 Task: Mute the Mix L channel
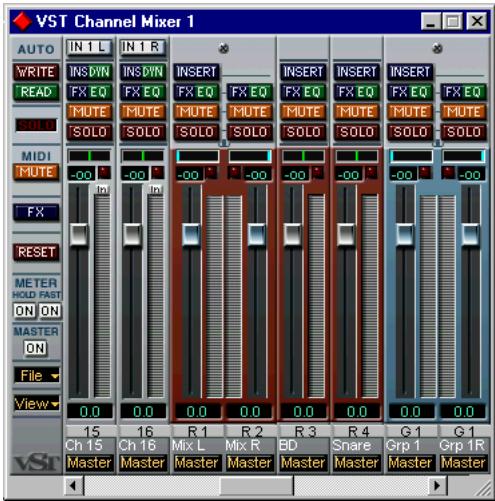pos(196,112)
